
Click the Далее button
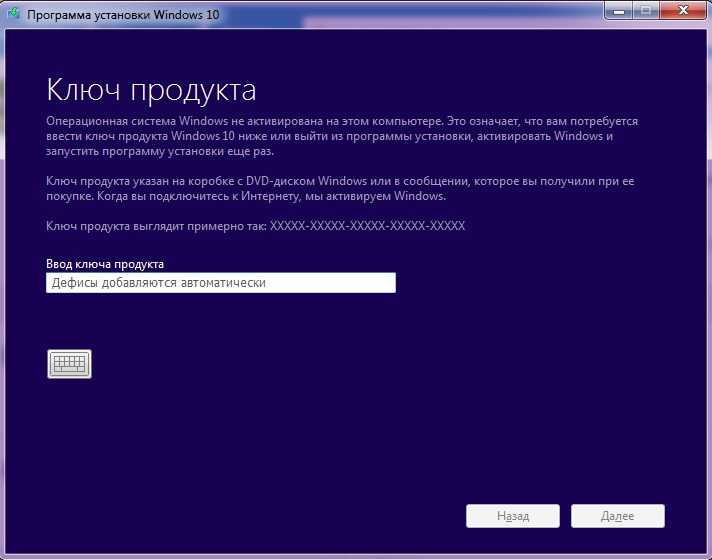tap(618, 516)
